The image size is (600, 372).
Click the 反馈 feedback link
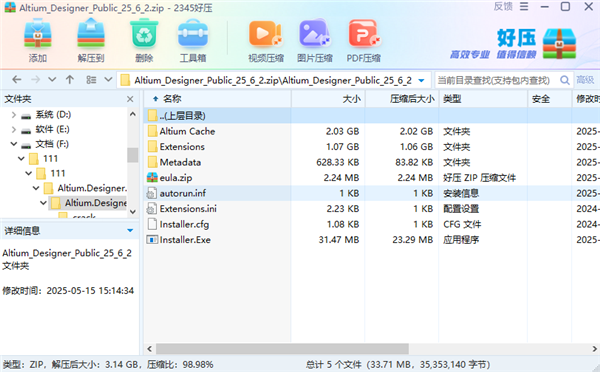click(503, 7)
